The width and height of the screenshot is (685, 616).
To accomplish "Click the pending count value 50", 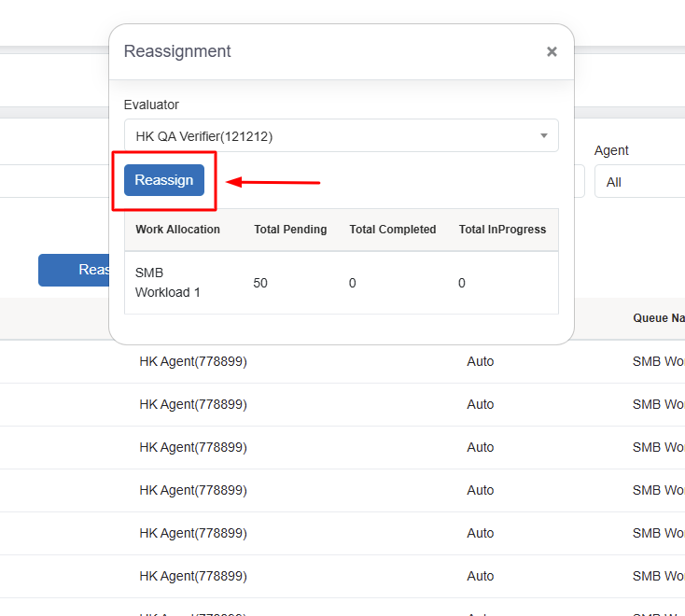I will (260, 283).
